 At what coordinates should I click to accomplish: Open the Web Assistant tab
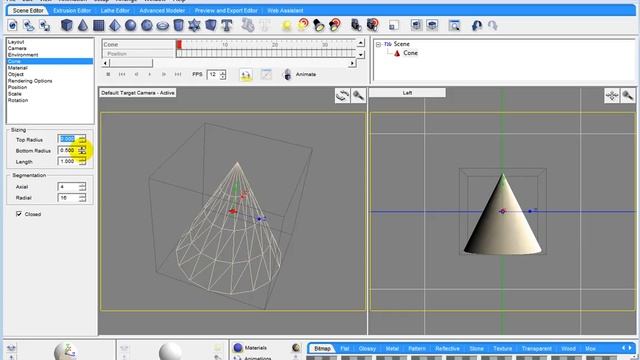click(x=285, y=11)
